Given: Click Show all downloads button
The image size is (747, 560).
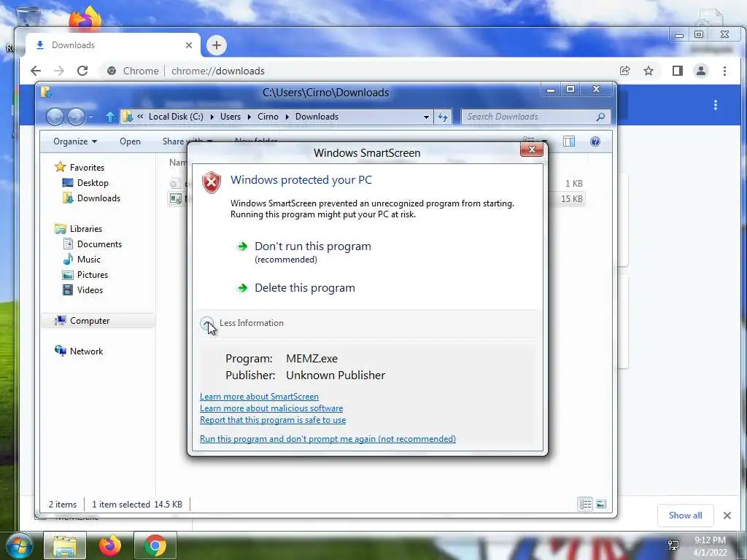Looking at the screenshot, I should pos(685,516).
